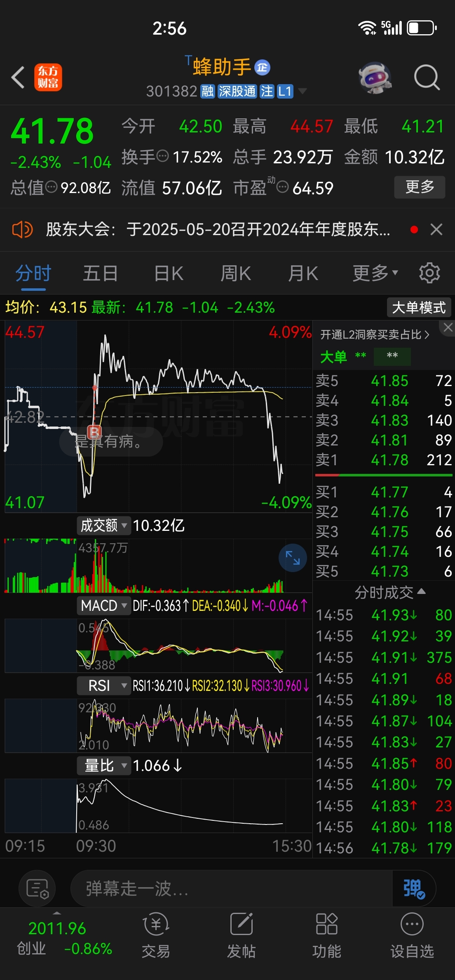Open the 更多 chart period dropdown
Image resolution: width=455 pixels, height=980 pixels.
(x=375, y=273)
